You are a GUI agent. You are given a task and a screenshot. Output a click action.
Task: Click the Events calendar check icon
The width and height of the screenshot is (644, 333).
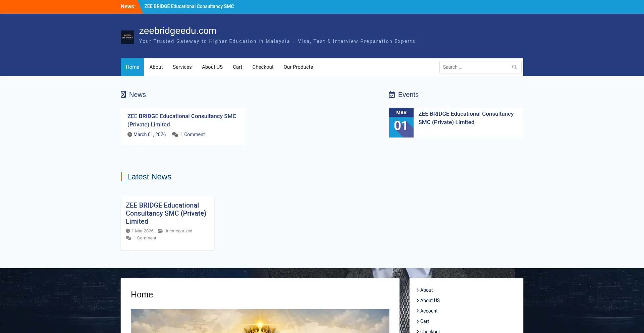pos(392,95)
